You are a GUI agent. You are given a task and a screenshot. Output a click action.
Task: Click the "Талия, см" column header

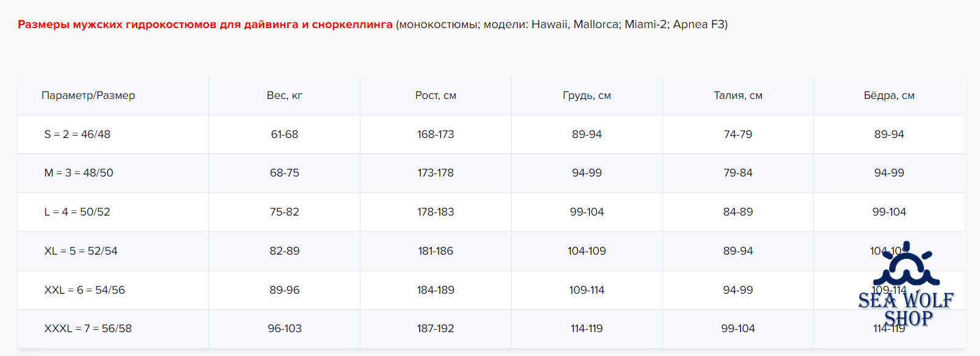pos(738,95)
